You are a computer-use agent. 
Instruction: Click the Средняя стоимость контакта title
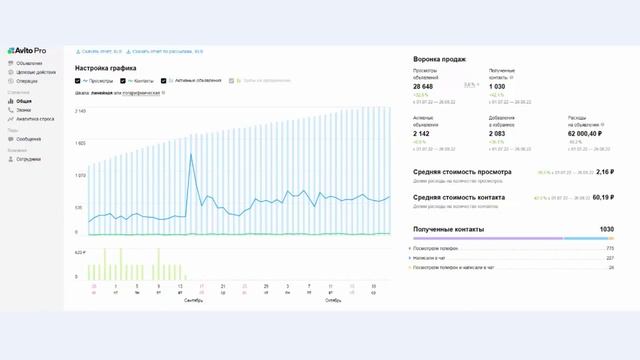[x=459, y=198]
